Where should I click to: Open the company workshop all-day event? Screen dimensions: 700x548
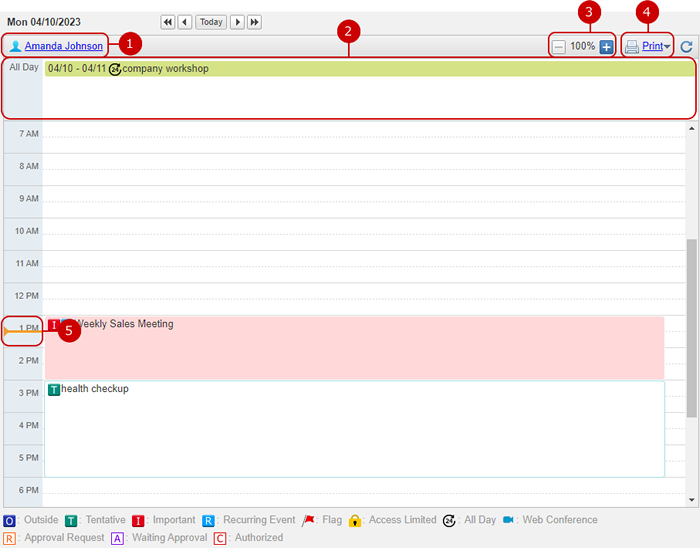pos(370,69)
